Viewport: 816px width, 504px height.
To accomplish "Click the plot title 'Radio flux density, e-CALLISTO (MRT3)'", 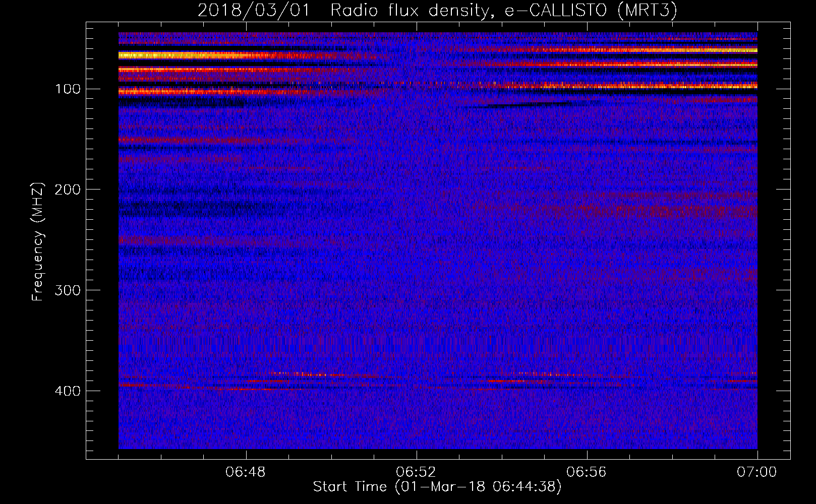I will pos(504,11).
